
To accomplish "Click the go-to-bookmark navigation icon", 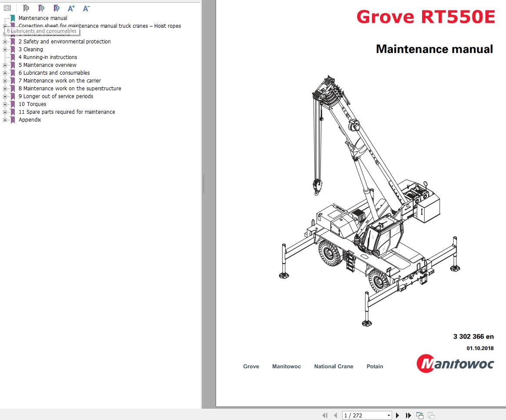I will [x=56, y=8].
